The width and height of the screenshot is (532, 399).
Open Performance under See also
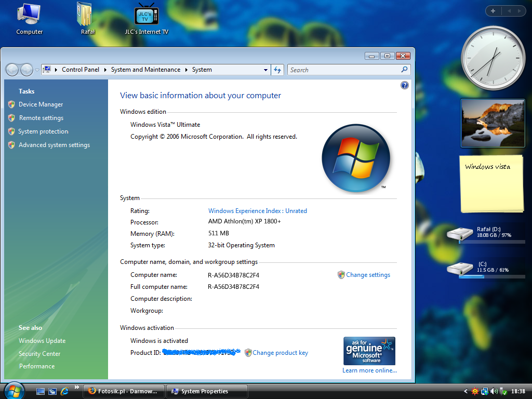point(37,366)
